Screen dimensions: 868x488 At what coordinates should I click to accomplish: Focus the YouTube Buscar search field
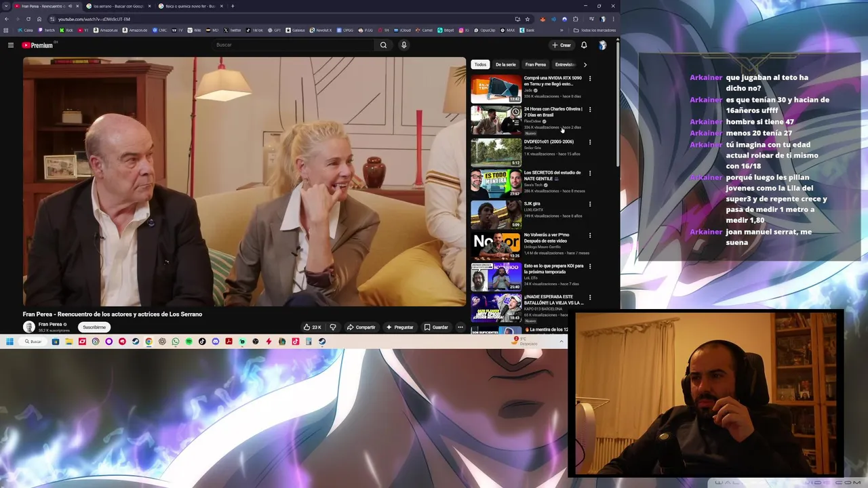click(292, 45)
